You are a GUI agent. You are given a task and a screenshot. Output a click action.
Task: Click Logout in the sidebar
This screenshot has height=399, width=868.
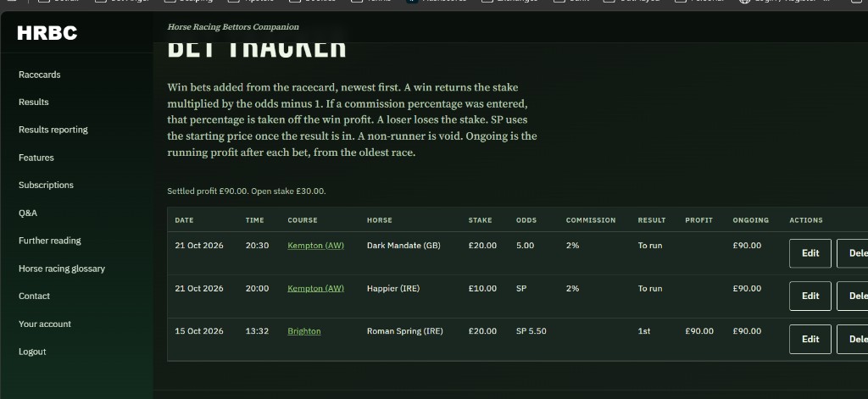tap(32, 352)
